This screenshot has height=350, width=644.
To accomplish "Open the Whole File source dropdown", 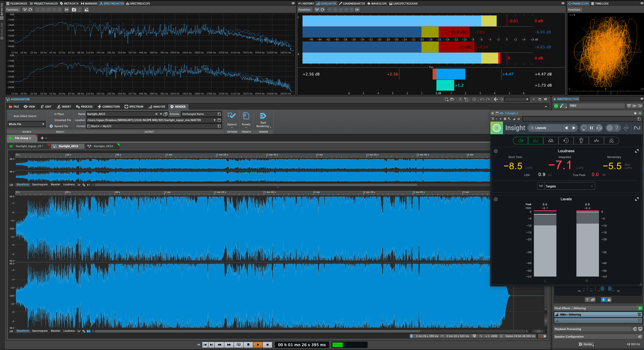I will click(x=26, y=124).
